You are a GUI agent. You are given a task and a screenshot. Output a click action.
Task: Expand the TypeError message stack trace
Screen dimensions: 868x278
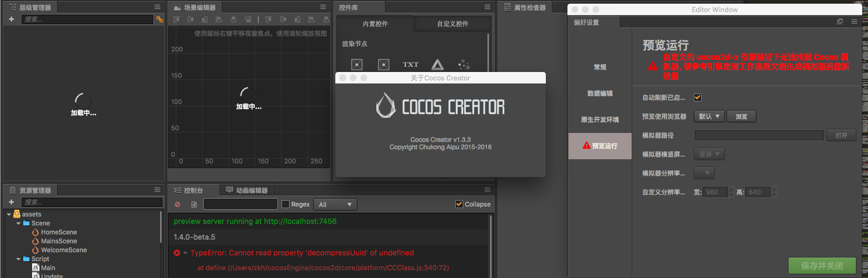(185, 253)
